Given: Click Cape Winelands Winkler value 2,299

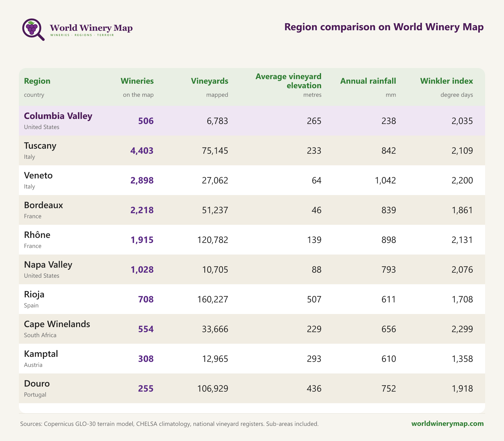Looking at the screenshot, I should (462, 329).
